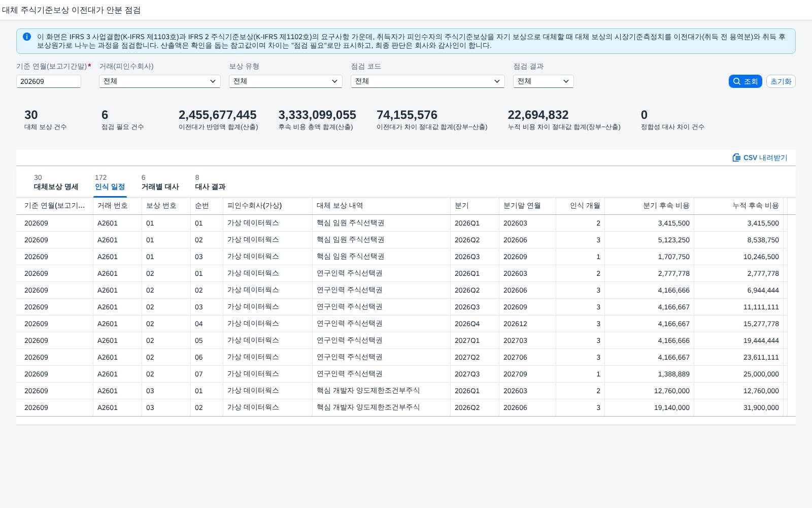Click the 보상 번호 column header
Image resolution: width=812 pixels, height=508 pixels.
tap(166, 206)
